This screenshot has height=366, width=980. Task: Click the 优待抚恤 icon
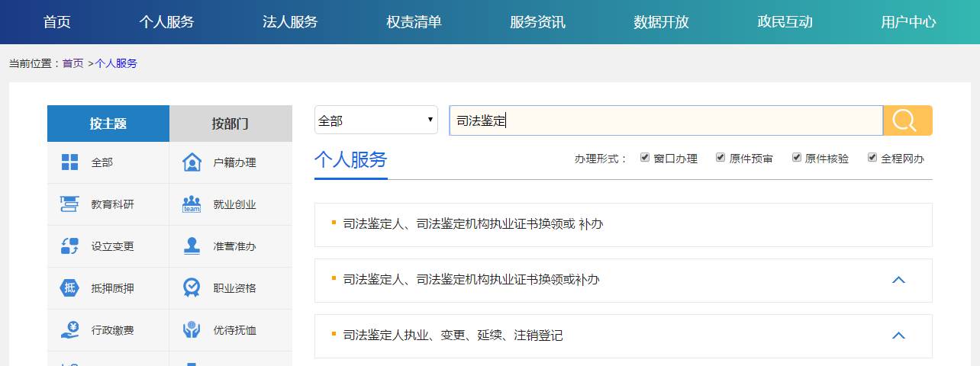192,330
